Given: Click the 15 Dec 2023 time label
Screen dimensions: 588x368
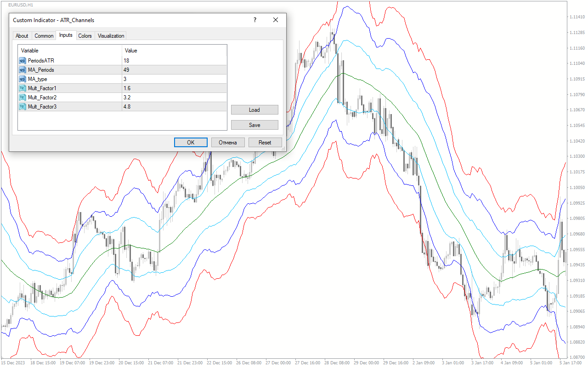Looking at the screenshot, I should click(13, 362).
